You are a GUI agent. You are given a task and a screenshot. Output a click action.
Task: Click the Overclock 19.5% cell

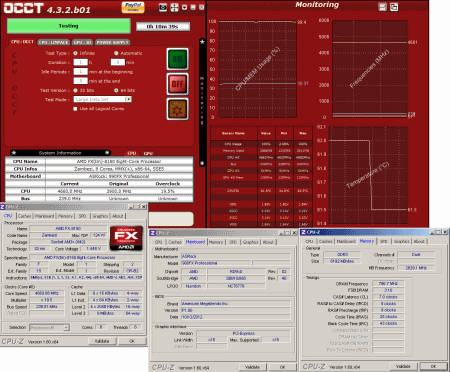[x=168, y=191]
